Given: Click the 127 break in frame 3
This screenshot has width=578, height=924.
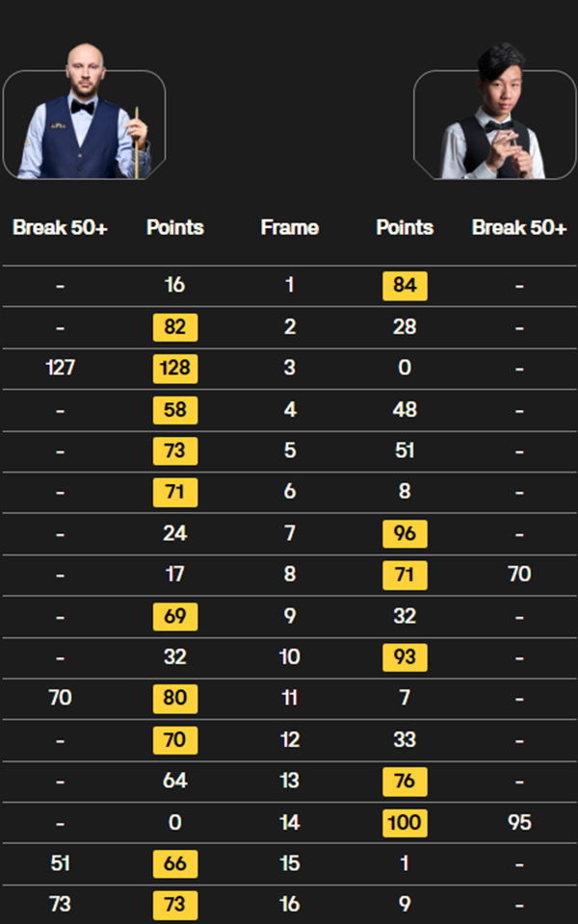Looking at the screenshot, I should point(60,369).
